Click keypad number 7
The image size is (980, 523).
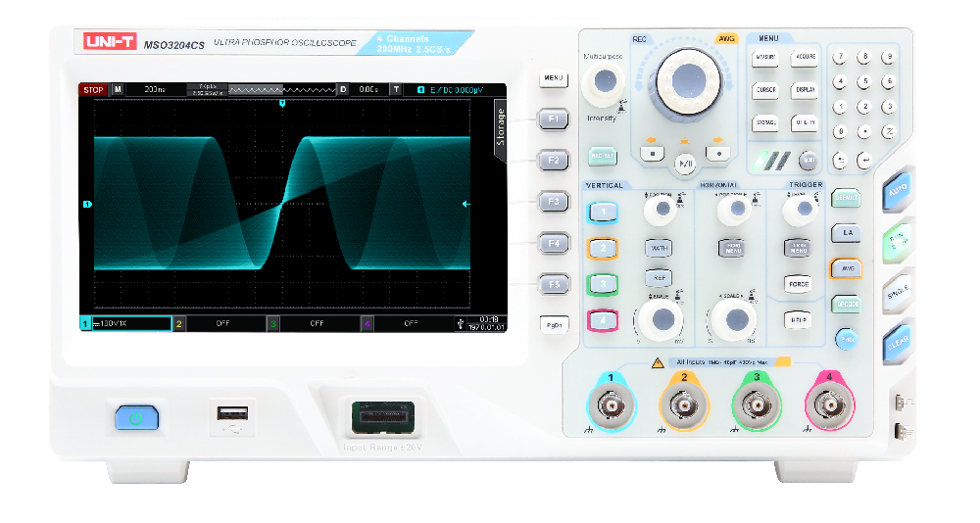point(840,58)
